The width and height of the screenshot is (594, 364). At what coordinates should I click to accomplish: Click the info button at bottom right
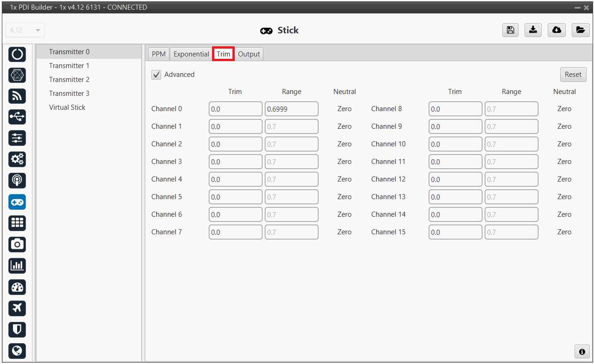coord(582,351)
